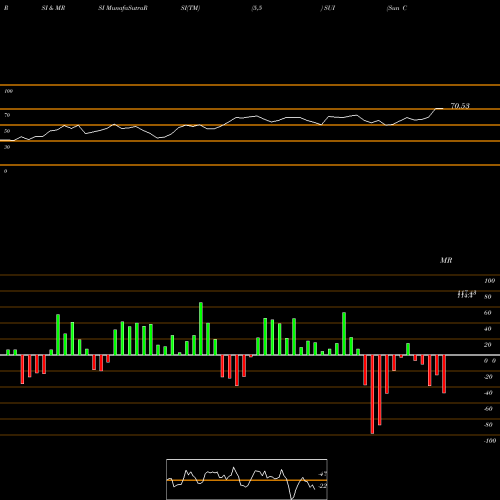The width and height of the screenshot is (500, 500).
Task: Click the 30 level label on RSI axis
Action: point(7,147)
